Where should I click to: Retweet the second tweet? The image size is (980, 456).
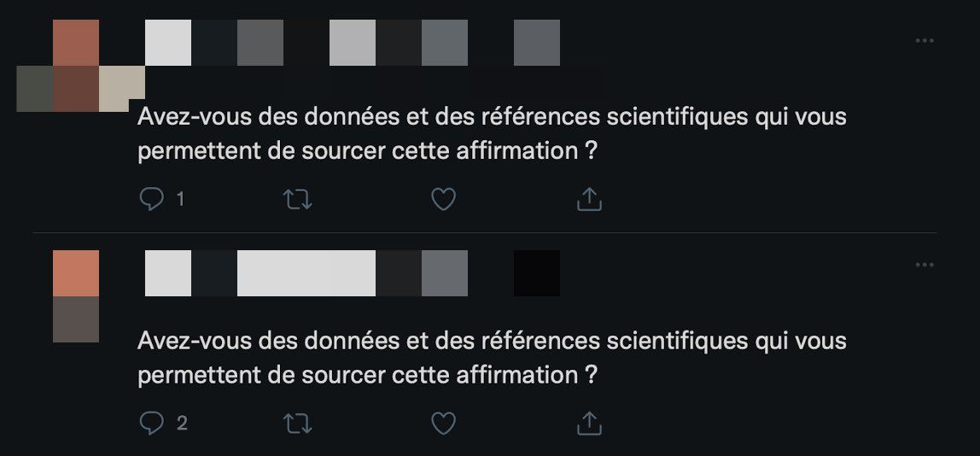pos(296,422)
